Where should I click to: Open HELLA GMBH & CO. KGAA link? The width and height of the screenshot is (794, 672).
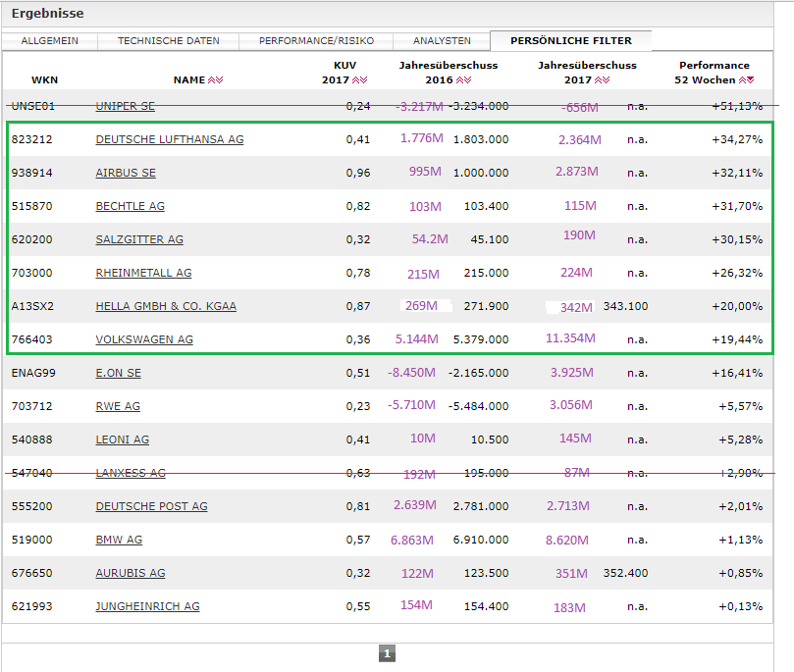(166, 306)
